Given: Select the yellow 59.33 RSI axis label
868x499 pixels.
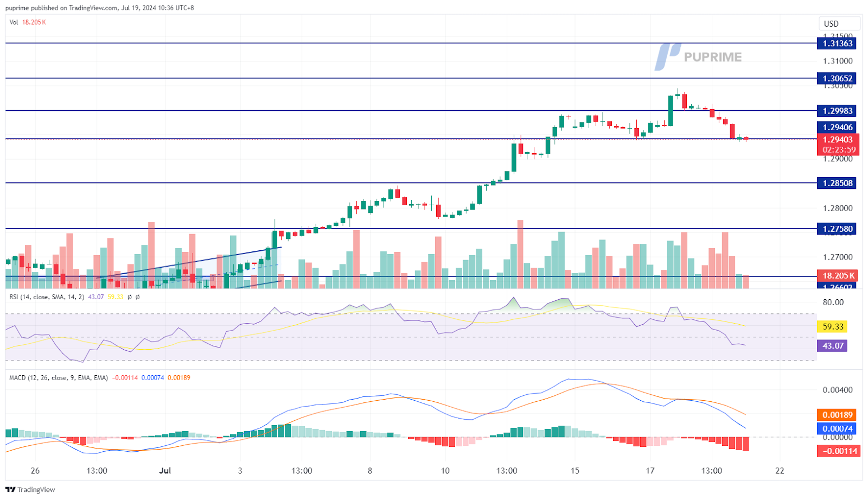Looking at the screenshot, I should pyautogui.click(x=833, y=326).
